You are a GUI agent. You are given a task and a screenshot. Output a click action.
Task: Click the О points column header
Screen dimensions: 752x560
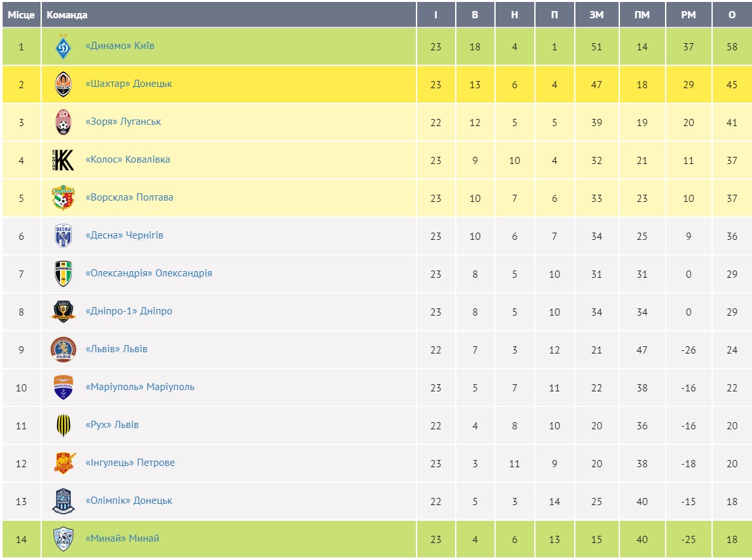point(732,15)
